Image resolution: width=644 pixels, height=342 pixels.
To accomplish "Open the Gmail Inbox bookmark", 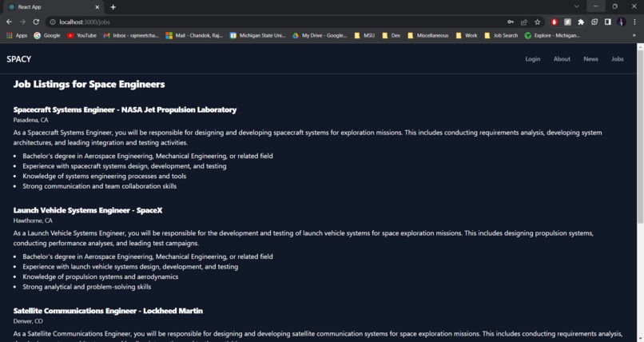I will click(130, 36).
